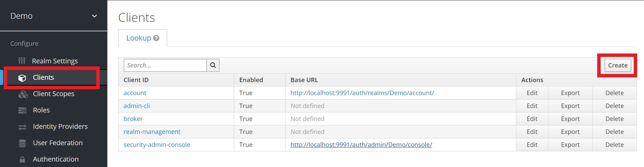Open the security-admin-console Base URL link
Screen dimensions: 644x167
point(361,145)
